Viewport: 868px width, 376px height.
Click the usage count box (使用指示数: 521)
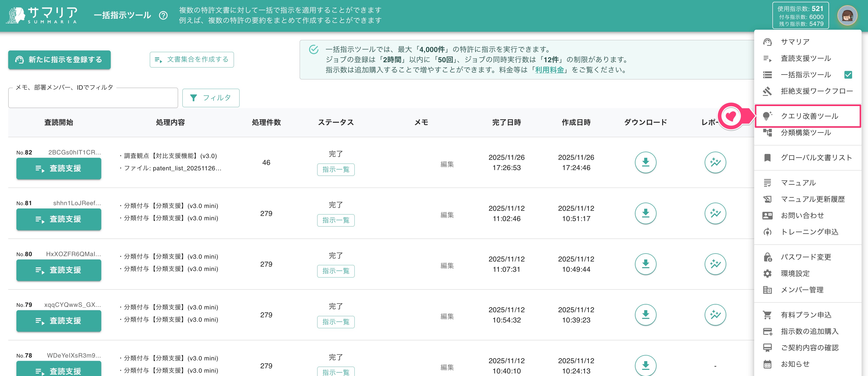point(800,15)
